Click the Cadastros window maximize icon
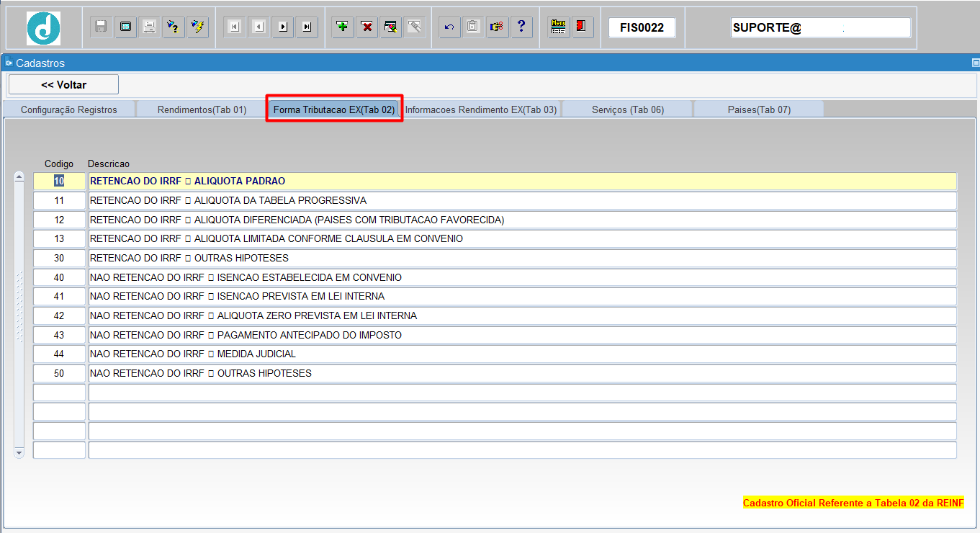The width and height of the screenshot is (980, 533). 976,63
